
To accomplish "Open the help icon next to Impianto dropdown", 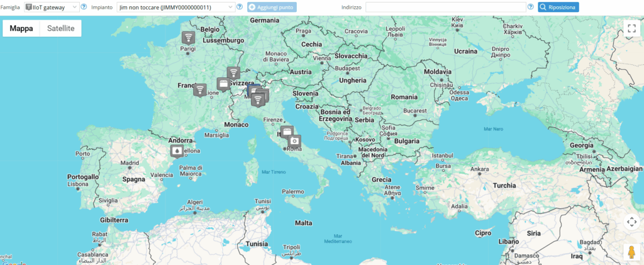I will 240,6.
